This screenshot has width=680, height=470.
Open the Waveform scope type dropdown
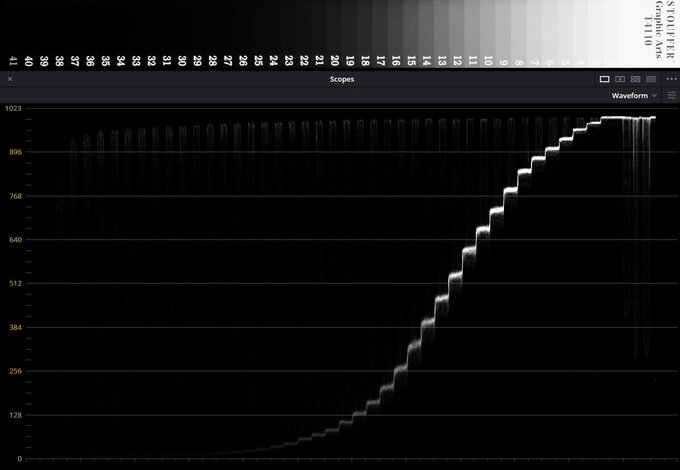coord(634,95)
